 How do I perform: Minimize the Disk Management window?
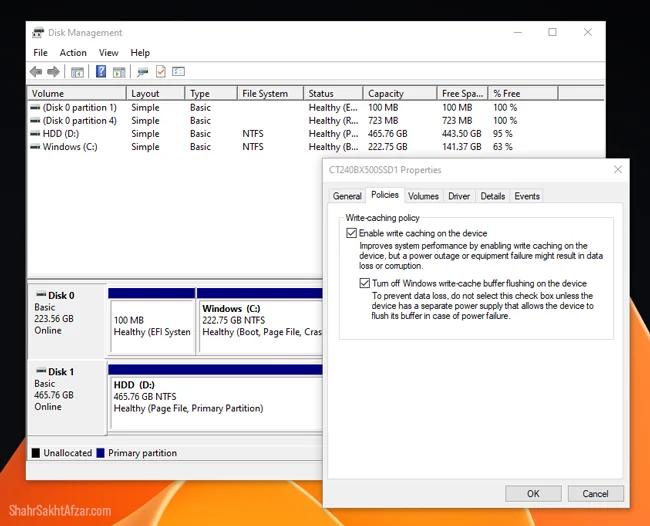518,32
